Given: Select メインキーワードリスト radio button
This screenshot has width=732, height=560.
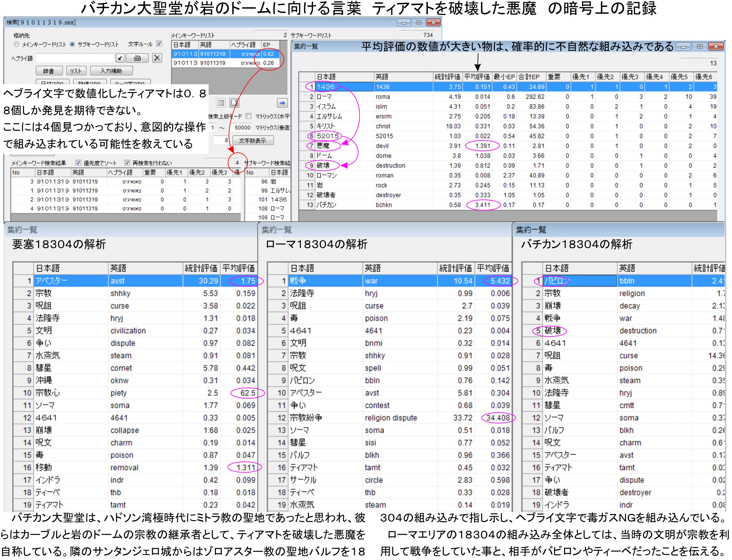Looking at the screenshot, I should [16, 44].
